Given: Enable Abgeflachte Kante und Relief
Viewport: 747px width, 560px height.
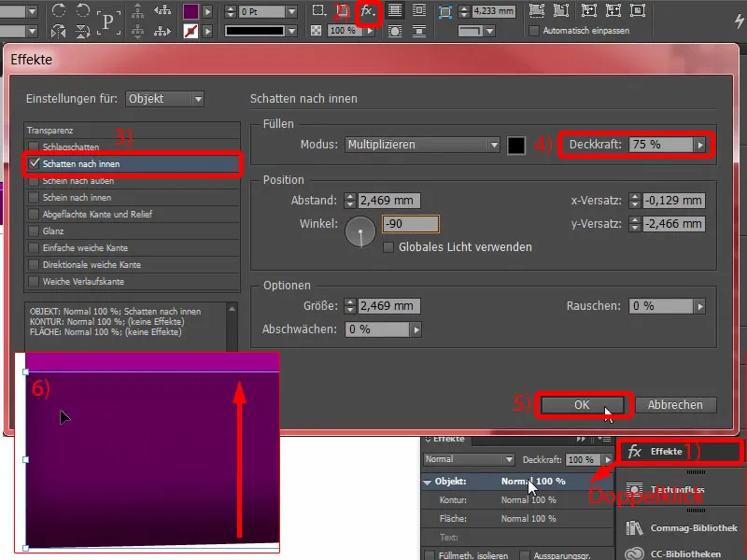Looking at the screenshot, I should pyautogui.click(x=34, y=214).
